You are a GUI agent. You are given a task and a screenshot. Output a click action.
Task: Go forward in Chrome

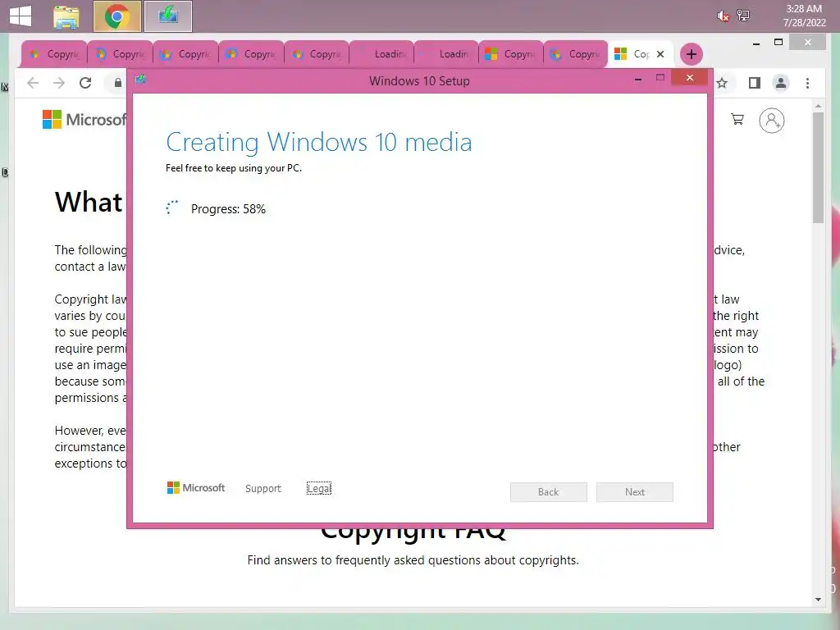59,83
